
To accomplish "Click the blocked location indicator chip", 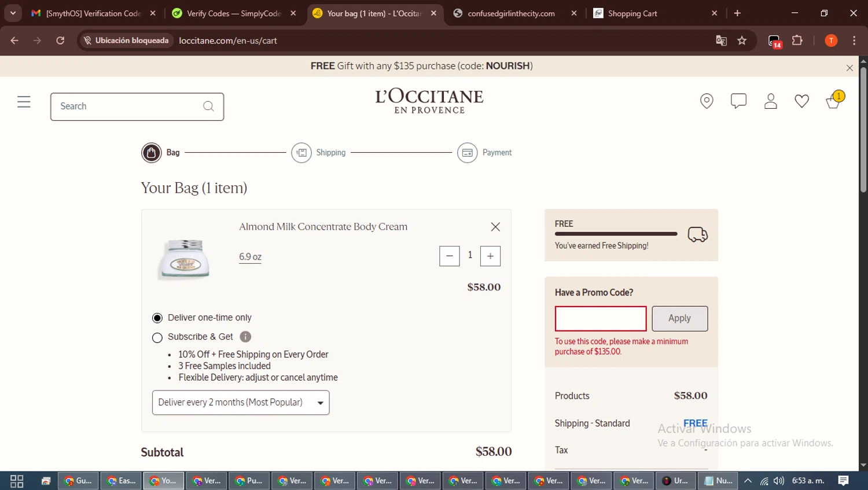I will (x=127, y=40).
